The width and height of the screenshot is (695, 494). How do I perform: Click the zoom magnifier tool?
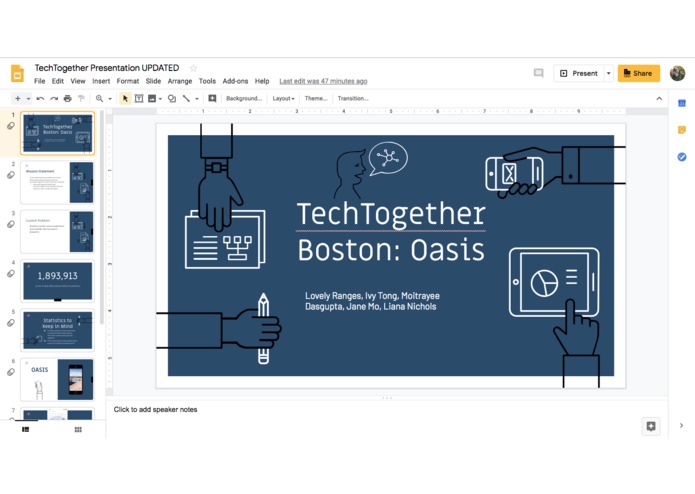[99, 98]
